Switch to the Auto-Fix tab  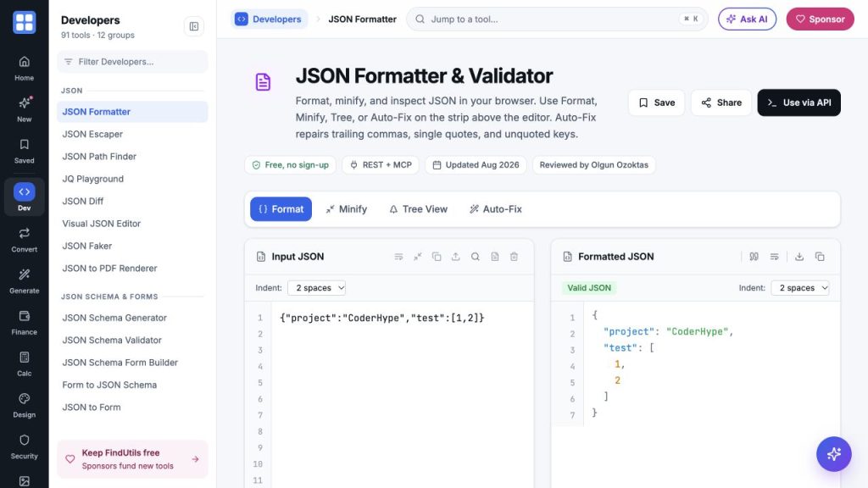point(495,209)
